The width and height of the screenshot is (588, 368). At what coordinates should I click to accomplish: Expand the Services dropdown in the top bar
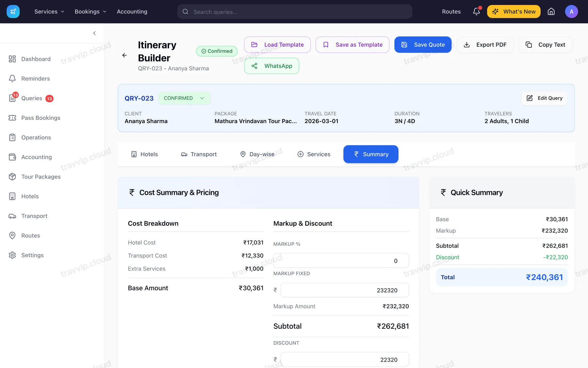coord(49,11)
